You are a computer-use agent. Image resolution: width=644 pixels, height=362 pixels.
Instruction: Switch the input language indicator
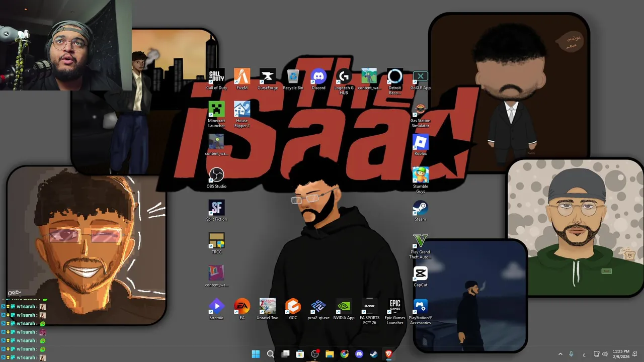tap(584, 354)
